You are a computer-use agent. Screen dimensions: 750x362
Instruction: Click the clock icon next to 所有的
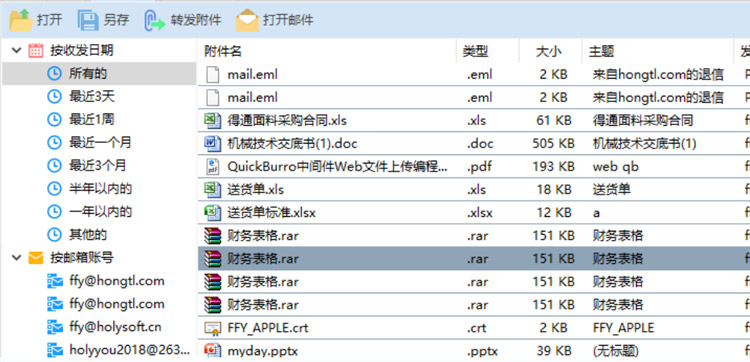[55, 73]
